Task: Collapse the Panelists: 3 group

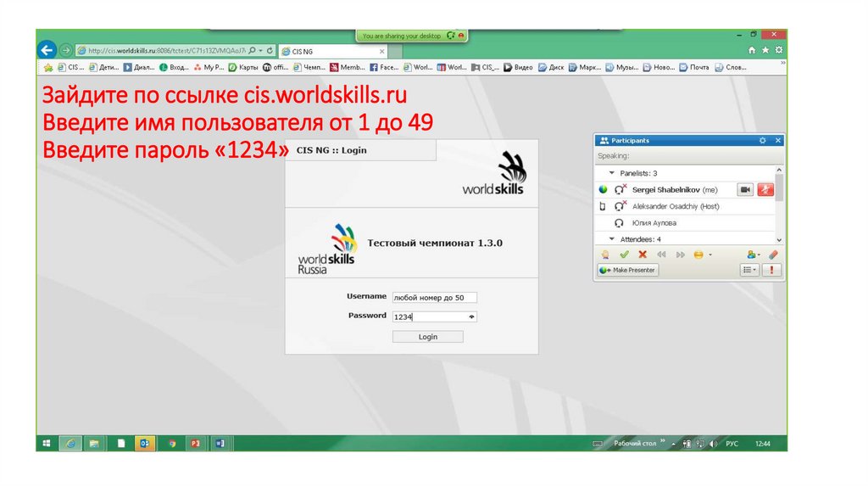Action: pos(612,173)
